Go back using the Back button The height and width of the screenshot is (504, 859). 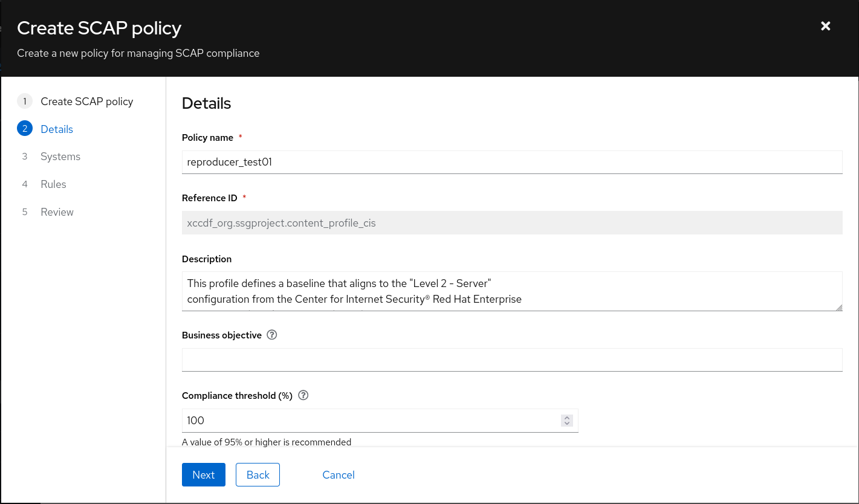[258, 475]
